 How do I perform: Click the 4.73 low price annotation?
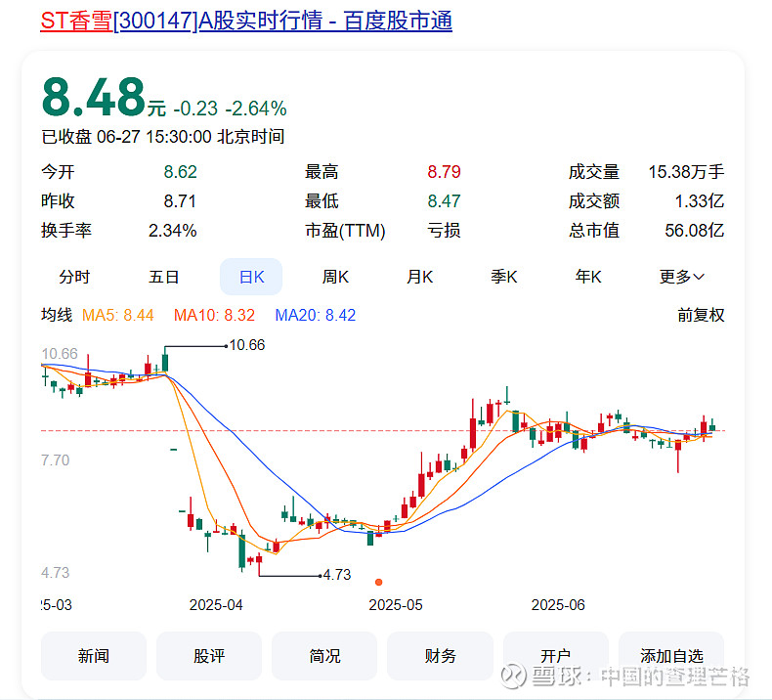337,575
